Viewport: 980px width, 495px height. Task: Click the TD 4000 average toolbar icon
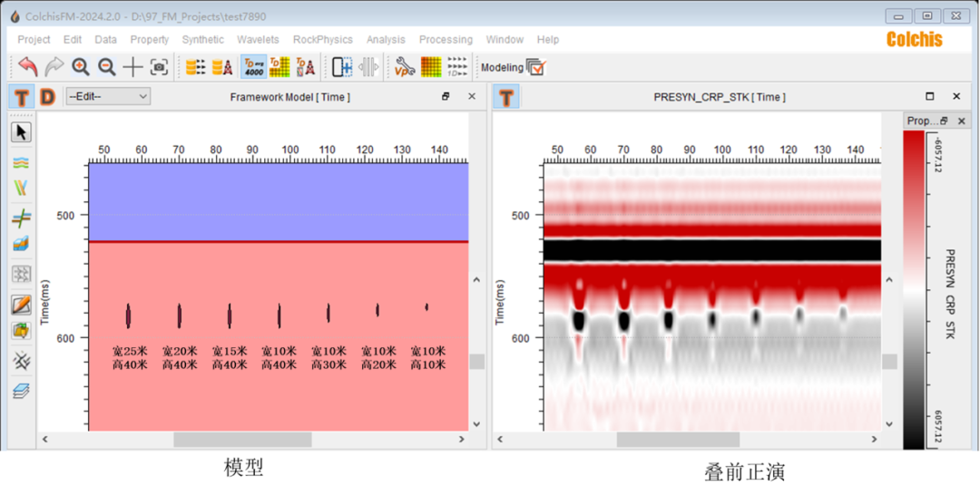tap(253, 67)
